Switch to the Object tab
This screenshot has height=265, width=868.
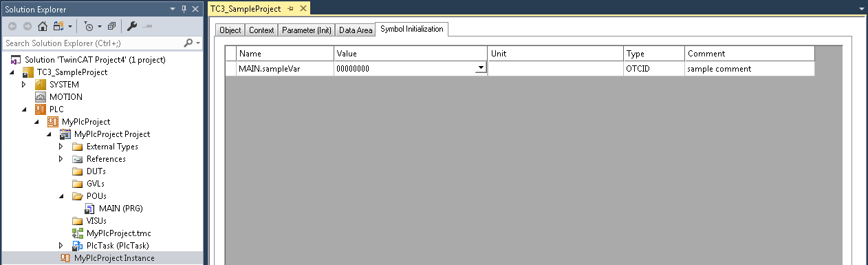(x=230, y=30)
